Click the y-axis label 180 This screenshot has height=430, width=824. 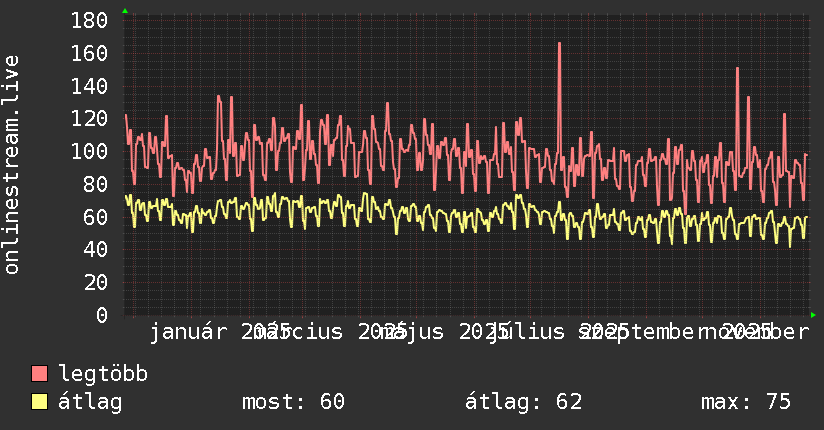89,21
